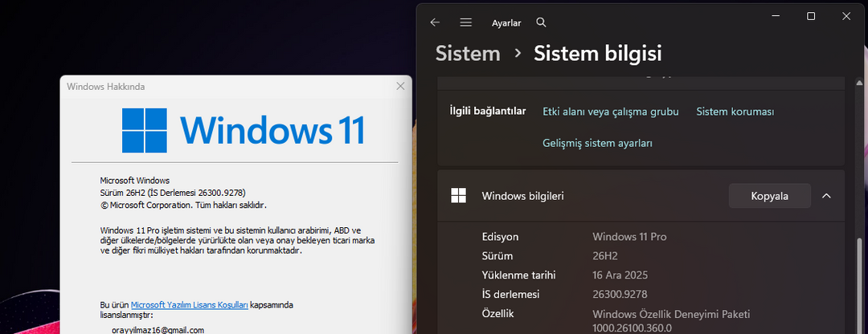Image resolution: width=868 pixels, height=334 pixels.
Task: Click the 'Yüklenme tarihi' label
Action: pos(518,275)
